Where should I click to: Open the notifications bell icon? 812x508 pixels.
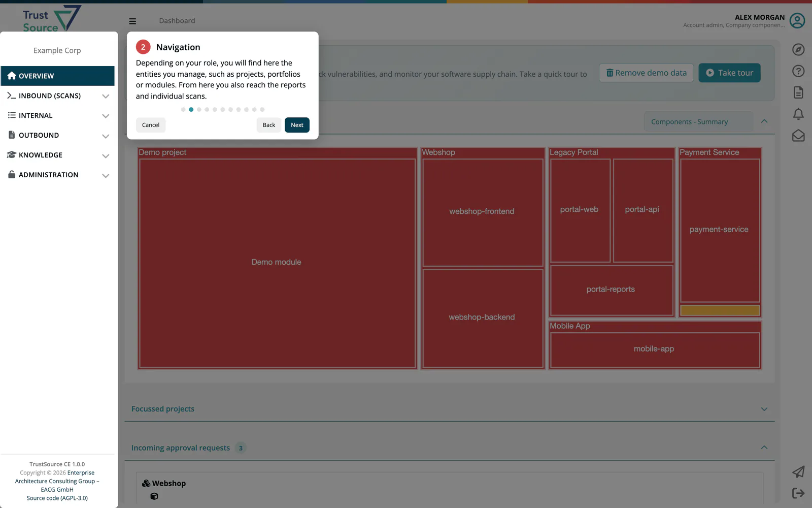798,114
